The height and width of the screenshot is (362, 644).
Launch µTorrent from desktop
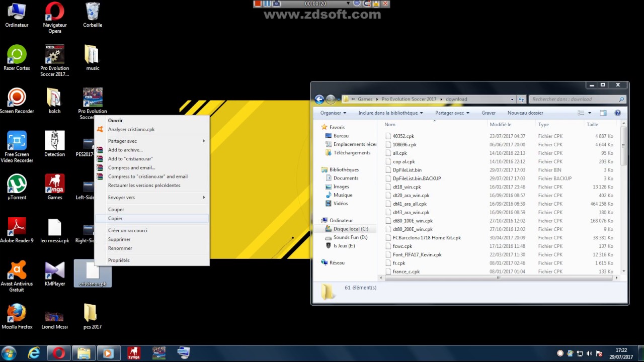pyautogui.click(x=17, y=188)
